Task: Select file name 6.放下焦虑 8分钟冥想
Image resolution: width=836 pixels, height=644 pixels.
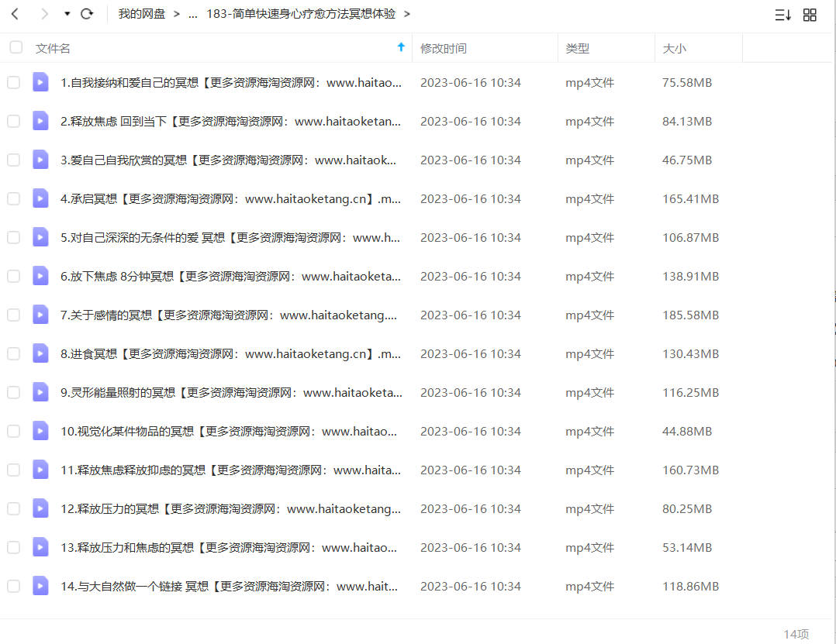Action: [x=230, y=277]
